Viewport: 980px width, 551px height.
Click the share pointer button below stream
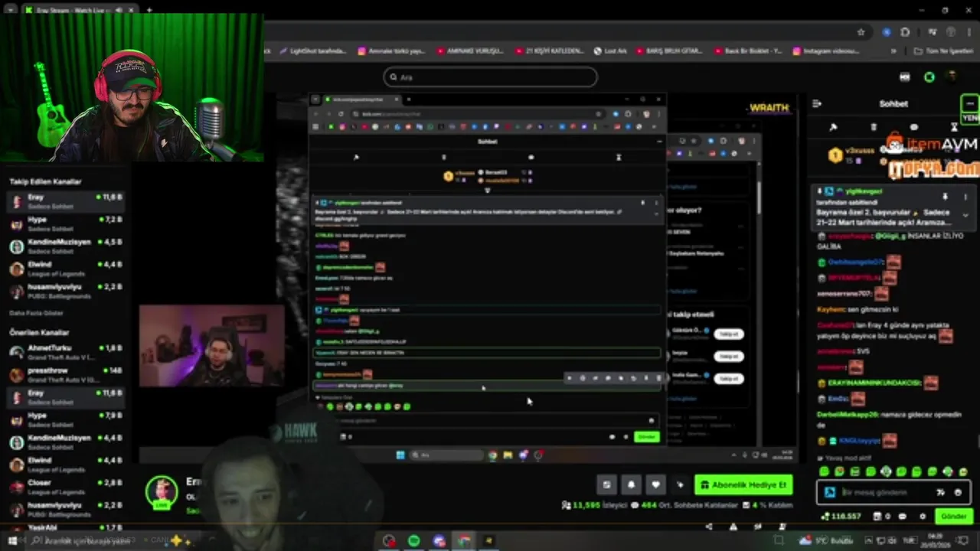680,484
